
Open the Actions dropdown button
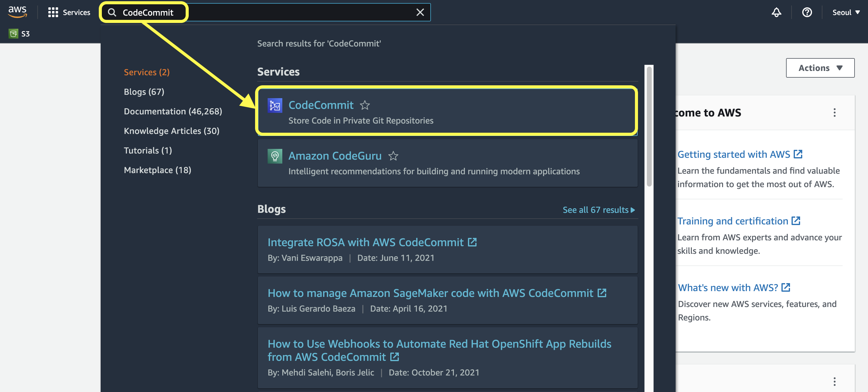pos(820,68)
